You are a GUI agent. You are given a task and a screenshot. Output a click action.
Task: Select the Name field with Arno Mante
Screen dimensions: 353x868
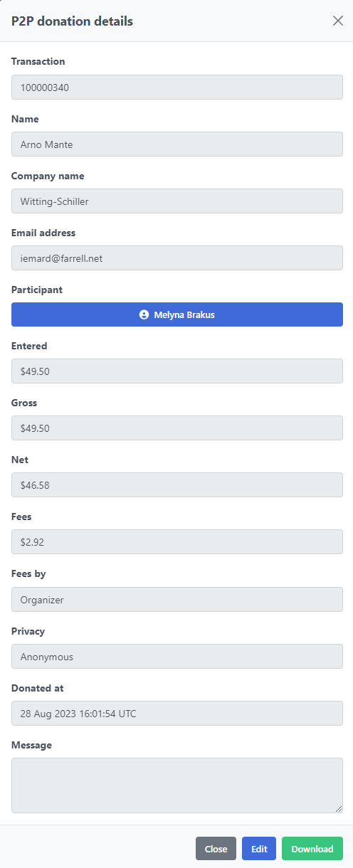177,144
